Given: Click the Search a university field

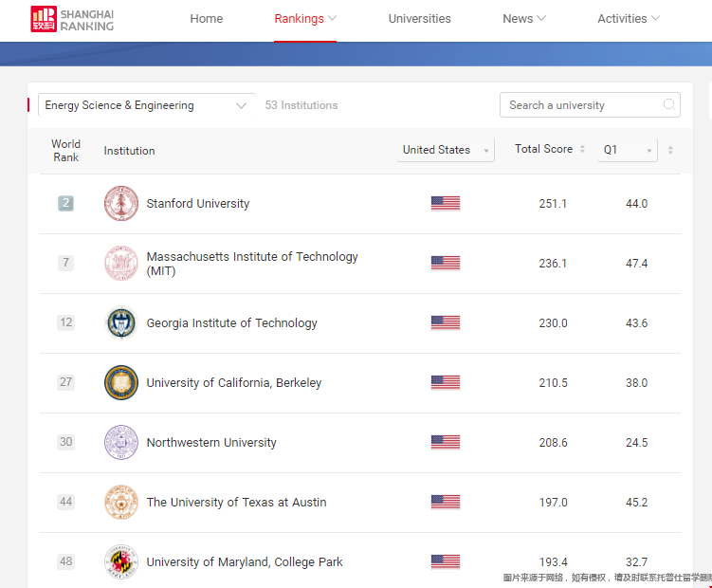Looking at the screenshot, I should click(x=590, y=105).
